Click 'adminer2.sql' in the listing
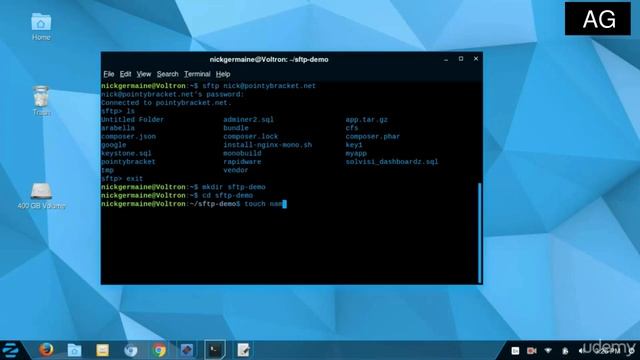Viewport: 640px width, 360px height. [x=249, y=120]
